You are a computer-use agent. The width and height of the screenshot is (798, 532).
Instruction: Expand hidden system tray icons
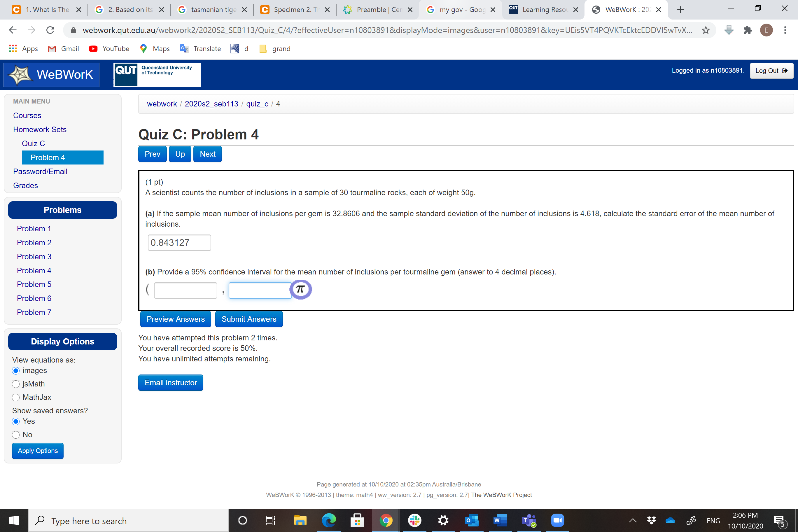pyautogui.click(x=633, y=520)
